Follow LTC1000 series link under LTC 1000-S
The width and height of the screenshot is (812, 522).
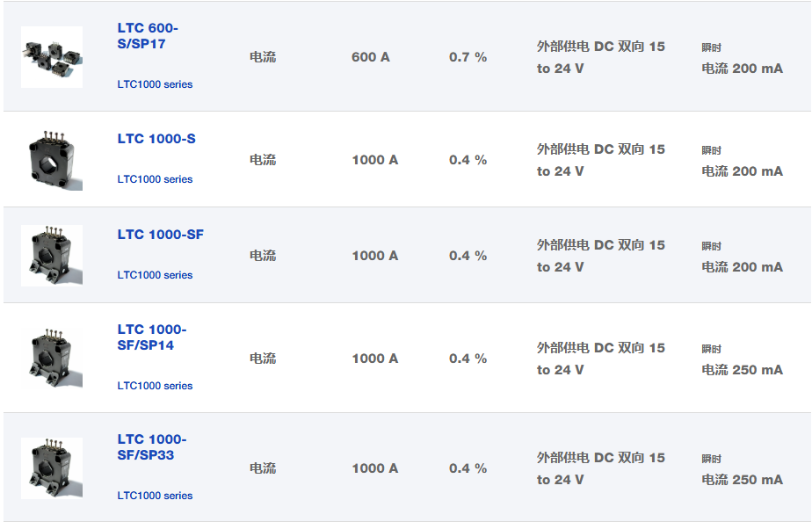pyautogui.click(x=155, y=179)
